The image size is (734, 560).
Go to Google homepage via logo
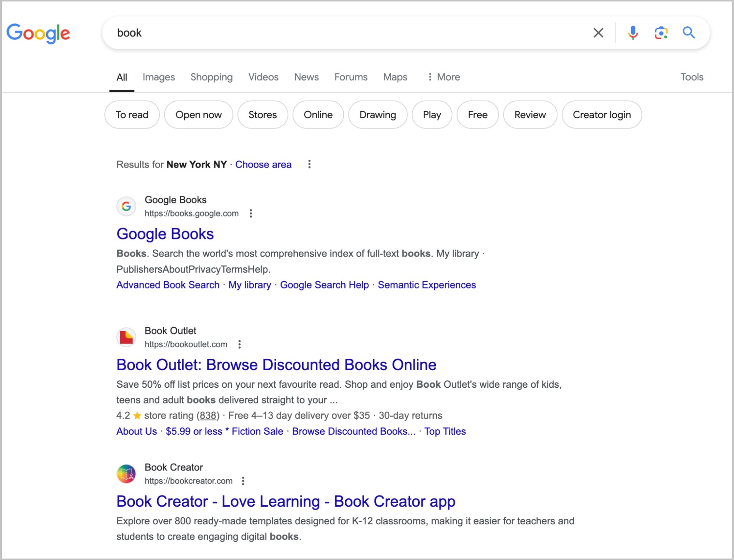tap(38, 33)
